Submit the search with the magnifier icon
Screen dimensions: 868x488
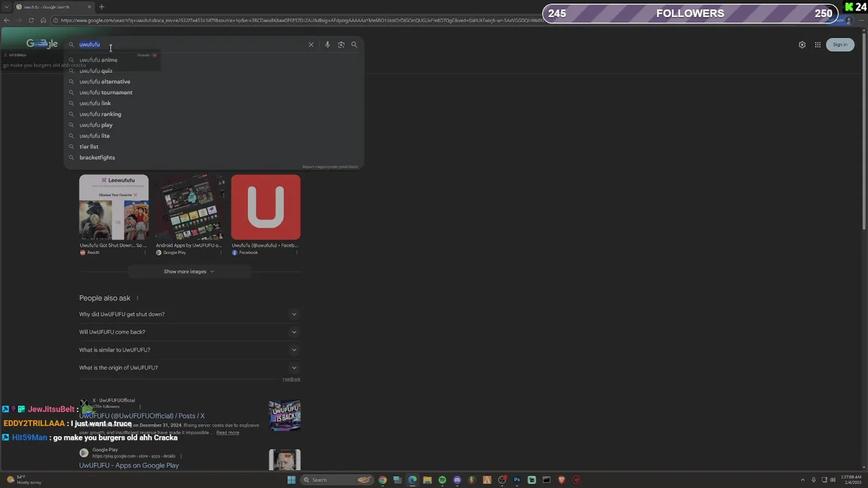pos(354,45)
